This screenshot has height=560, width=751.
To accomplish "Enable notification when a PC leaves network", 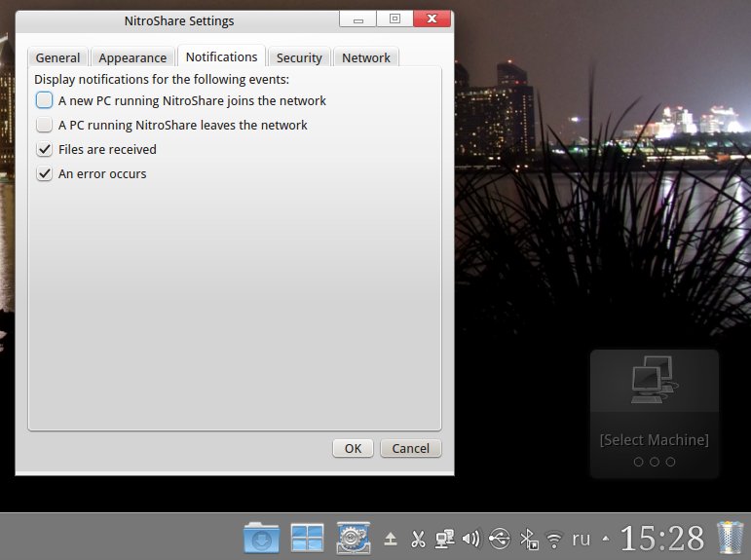I will click(44, 125).
